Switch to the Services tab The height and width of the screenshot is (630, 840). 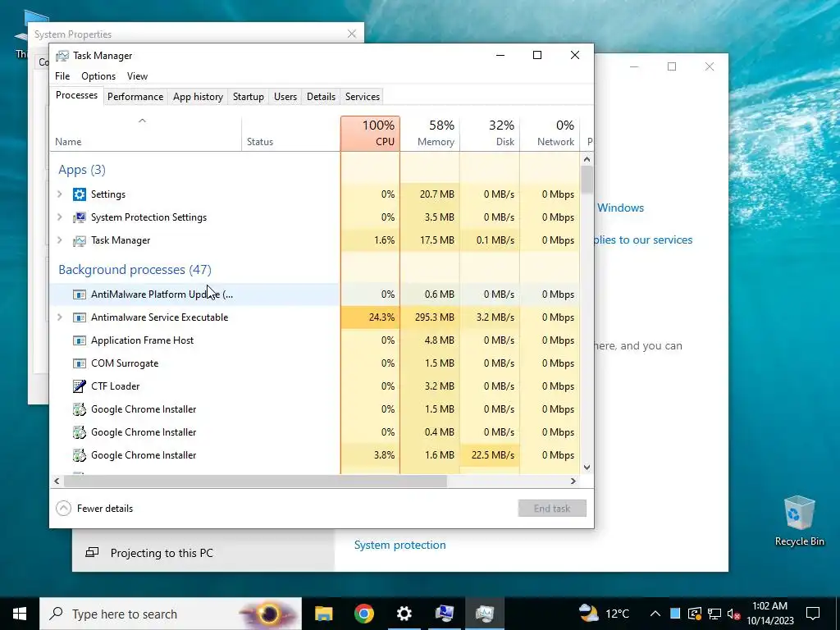point(362,97)
